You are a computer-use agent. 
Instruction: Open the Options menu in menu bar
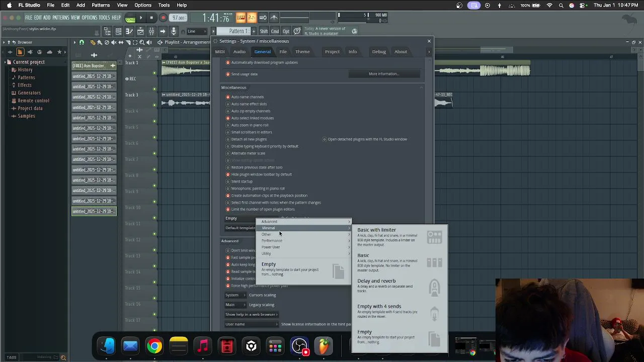pos(143,5)
